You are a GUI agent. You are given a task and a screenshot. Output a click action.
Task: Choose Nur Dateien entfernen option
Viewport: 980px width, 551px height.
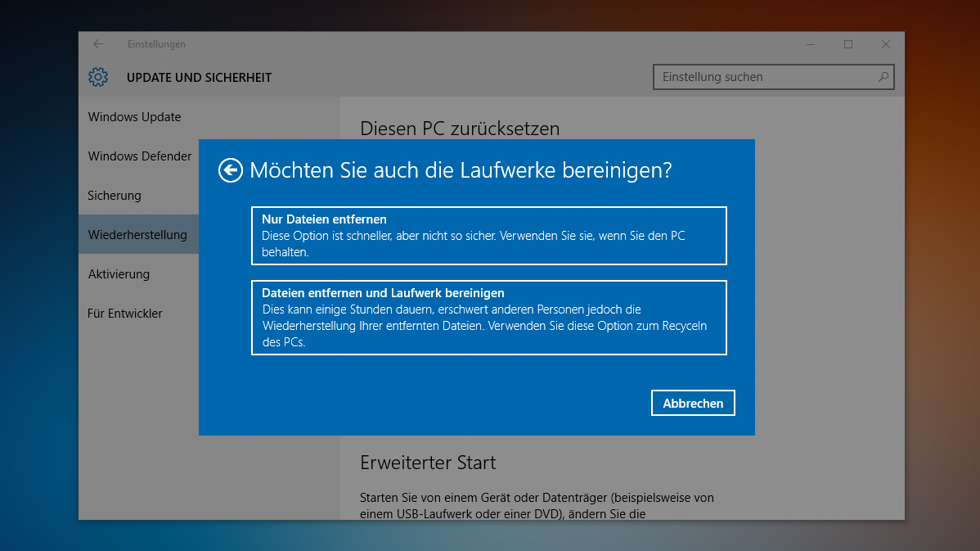[x=488, y=236]
